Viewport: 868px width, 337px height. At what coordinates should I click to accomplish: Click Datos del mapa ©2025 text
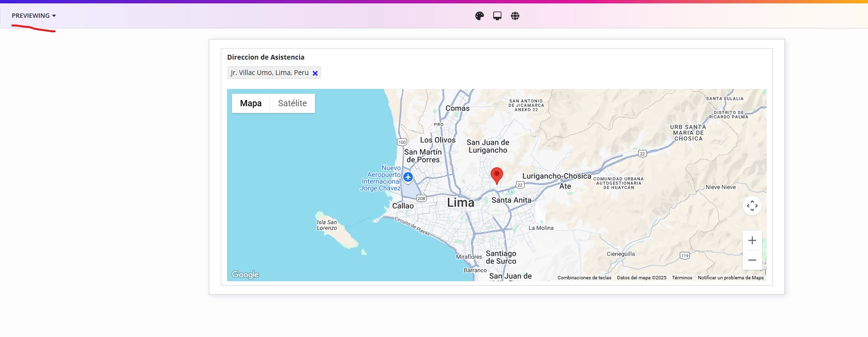(642, 278)
